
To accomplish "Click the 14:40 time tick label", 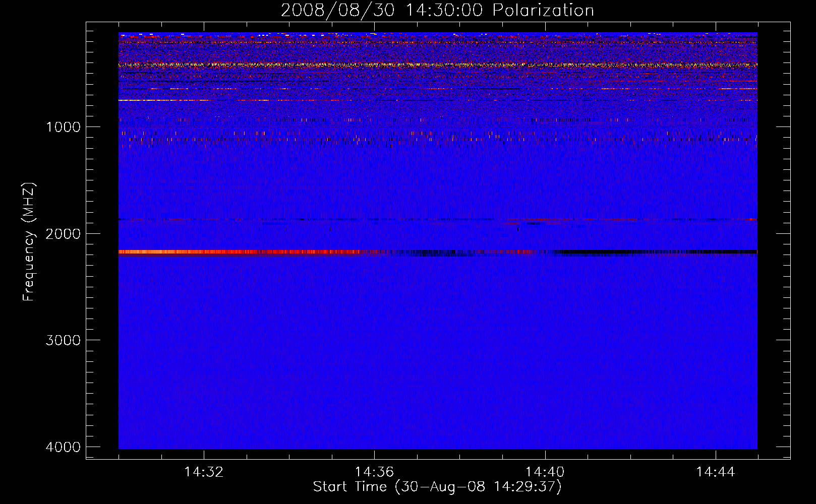I will click(545, 472).
